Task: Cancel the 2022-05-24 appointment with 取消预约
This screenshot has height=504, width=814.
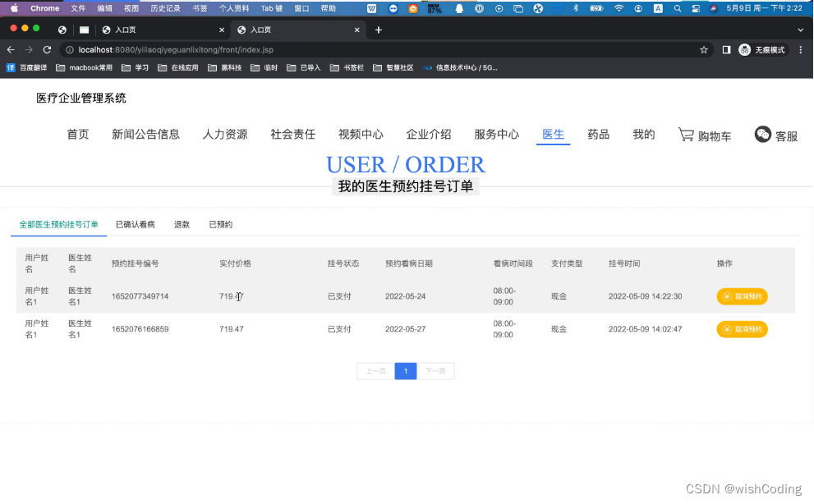Action: pyautogui.click(x=742, y=296)
